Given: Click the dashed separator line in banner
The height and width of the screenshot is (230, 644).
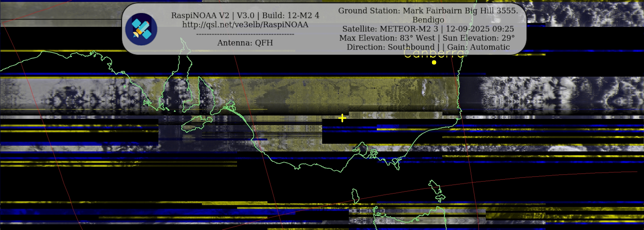Looking at the screenshot, I should [x=245, y=34].
